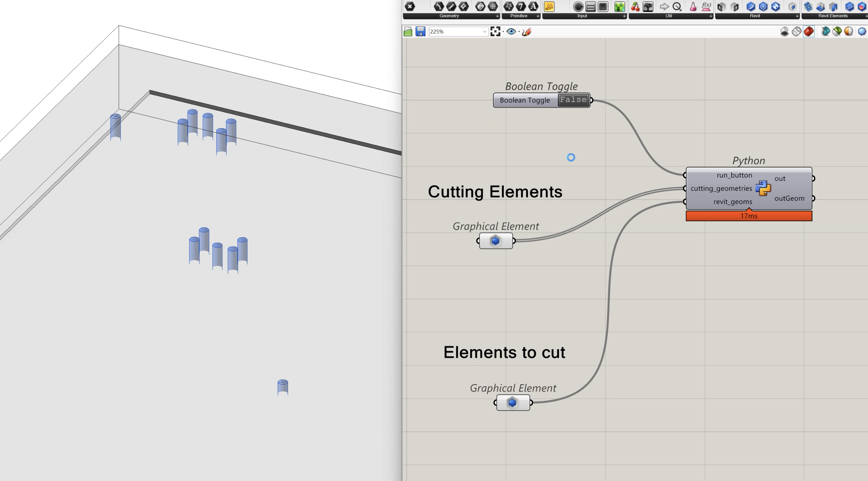
Task: Click the blue sphere icon at toolbar end
Action: tap(862, 31)
